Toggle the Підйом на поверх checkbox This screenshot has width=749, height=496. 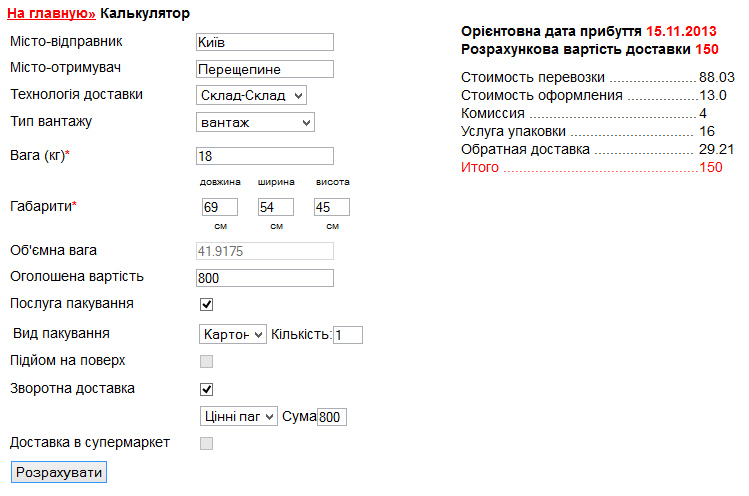point(207,361)
